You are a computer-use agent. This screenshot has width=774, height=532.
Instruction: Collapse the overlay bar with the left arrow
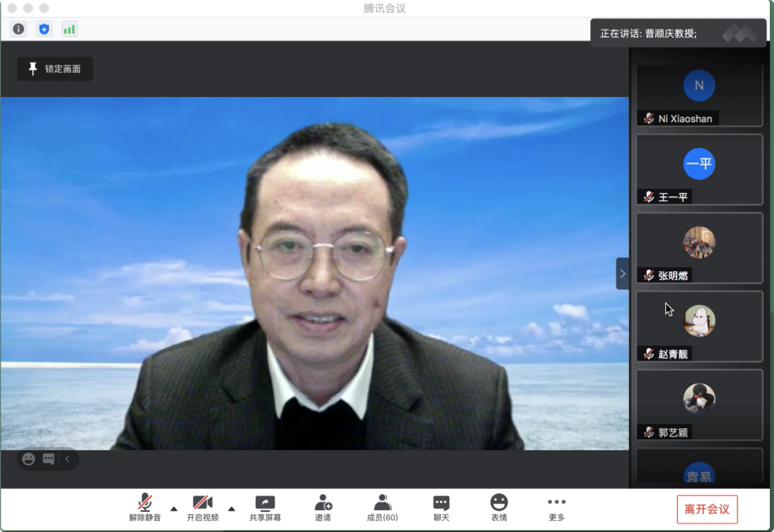[67, 459]
